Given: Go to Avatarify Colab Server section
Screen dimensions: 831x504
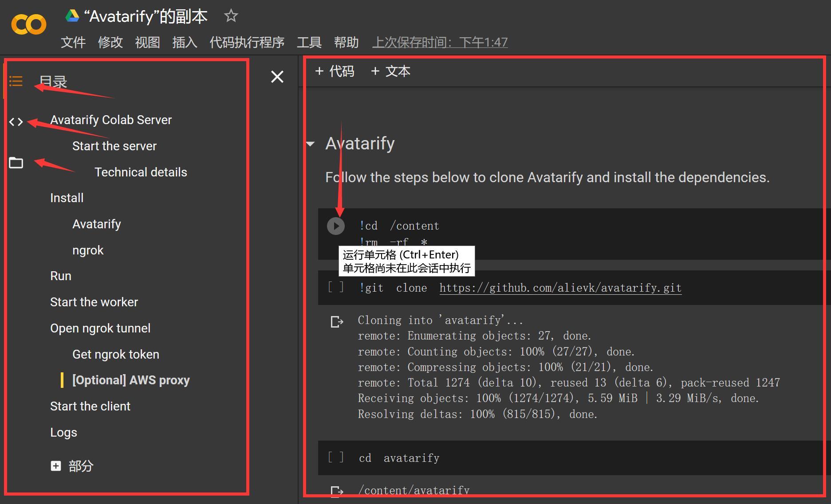Looking at the screenshot, I should (x=111, y=120).
